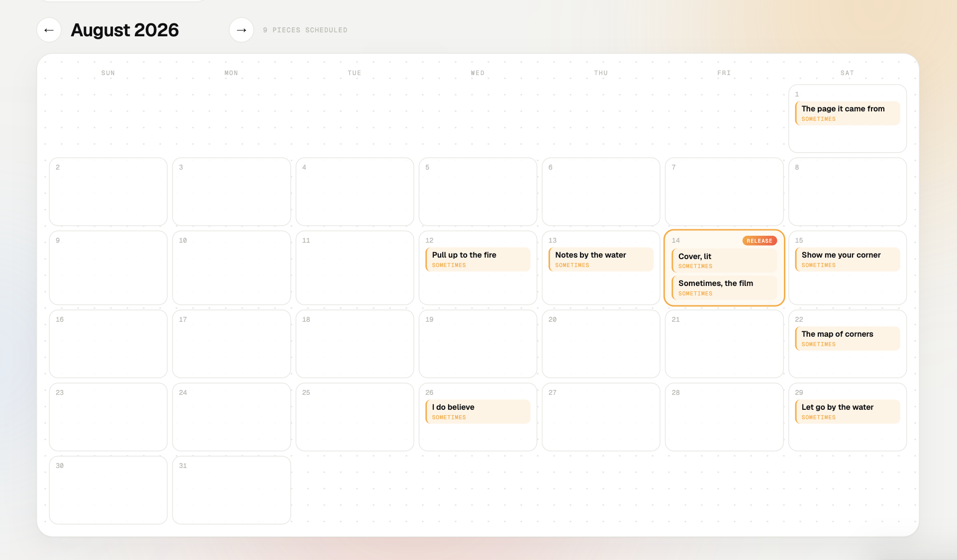This screenshot has height=560, width=957.
Task: Go to previous month with left arrow
Action: [x=49, y=30]
